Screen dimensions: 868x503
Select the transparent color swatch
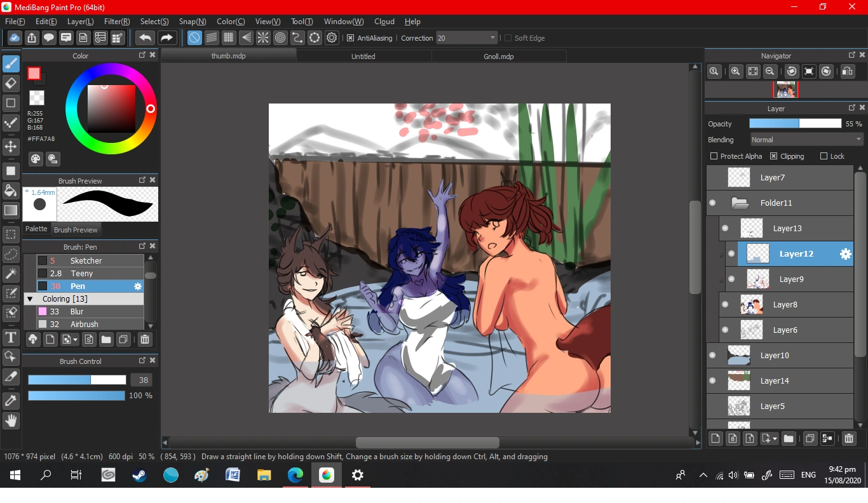(37, 98)
